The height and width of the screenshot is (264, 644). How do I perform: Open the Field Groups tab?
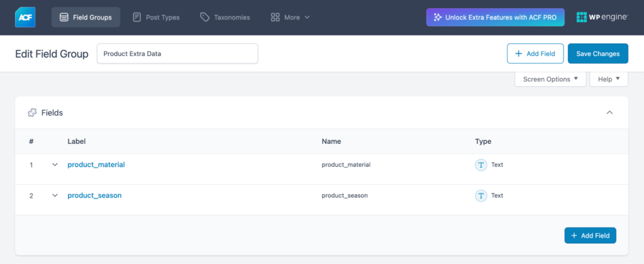click(x=86, y=18)
